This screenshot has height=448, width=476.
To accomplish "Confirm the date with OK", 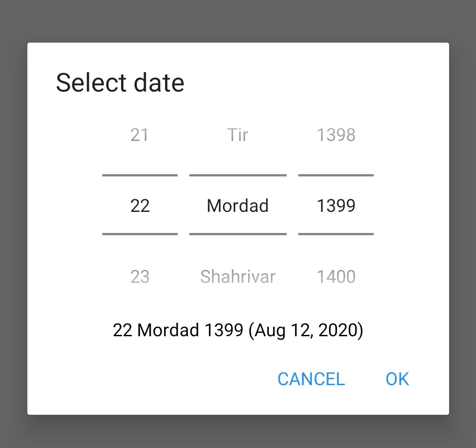I will pos(397,379).
